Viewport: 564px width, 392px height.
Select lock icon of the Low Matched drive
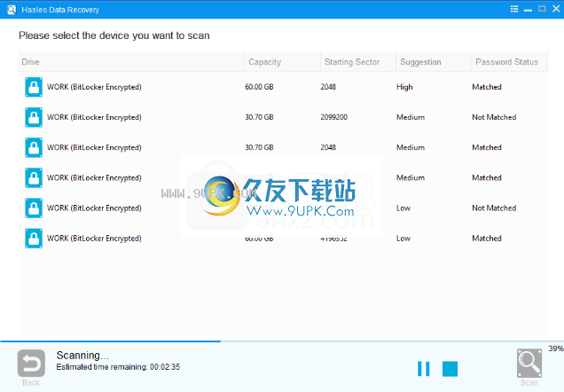coord(34,239)
